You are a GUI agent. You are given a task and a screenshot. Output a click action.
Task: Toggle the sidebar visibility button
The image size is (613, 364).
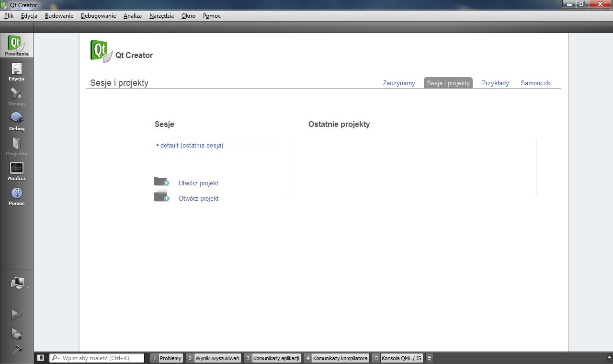41,358
